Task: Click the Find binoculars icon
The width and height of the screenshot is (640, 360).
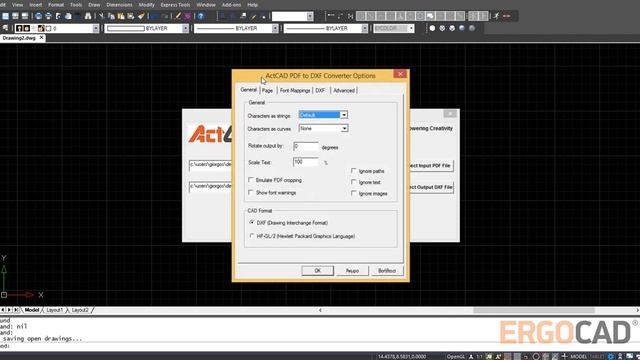Action: pyautogui.click(x=88, y=16)
